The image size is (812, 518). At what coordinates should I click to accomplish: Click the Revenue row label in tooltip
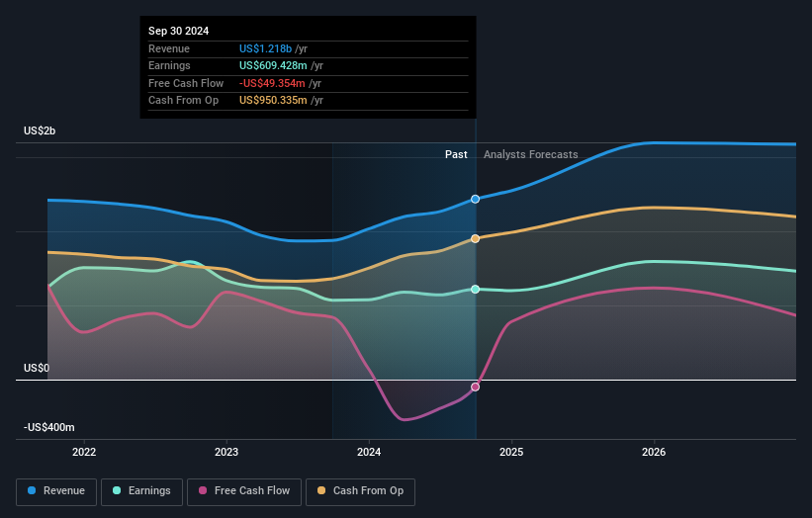click(169, 48)
